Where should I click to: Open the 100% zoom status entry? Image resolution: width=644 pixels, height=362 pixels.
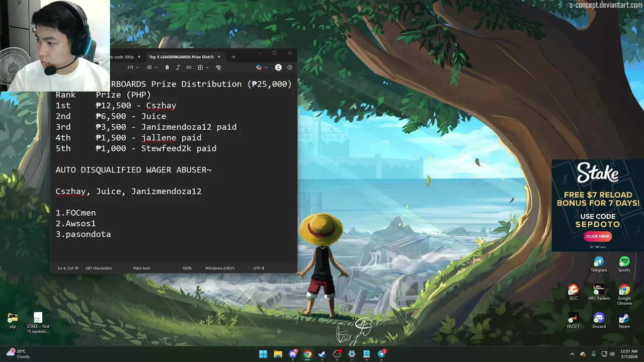pos(187,268)
